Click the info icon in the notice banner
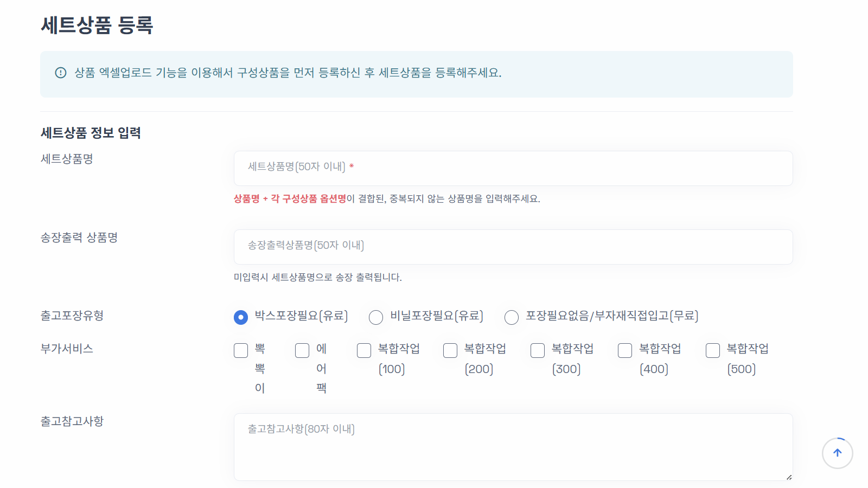Viewport: 868px width, 488px height. tap(60, 71)
